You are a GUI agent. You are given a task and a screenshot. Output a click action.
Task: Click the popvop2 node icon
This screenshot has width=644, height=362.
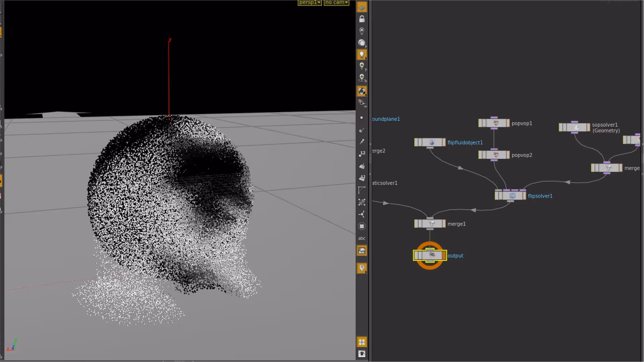point(496,155)
